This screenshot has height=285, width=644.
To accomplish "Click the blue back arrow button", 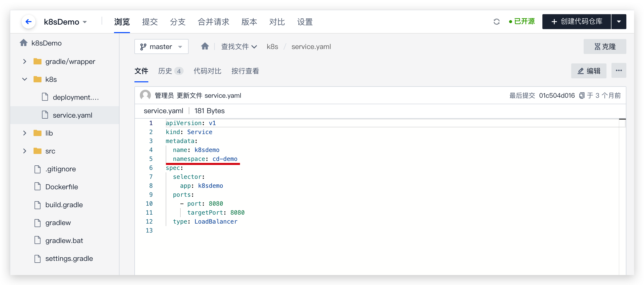I will coord(29,22).
